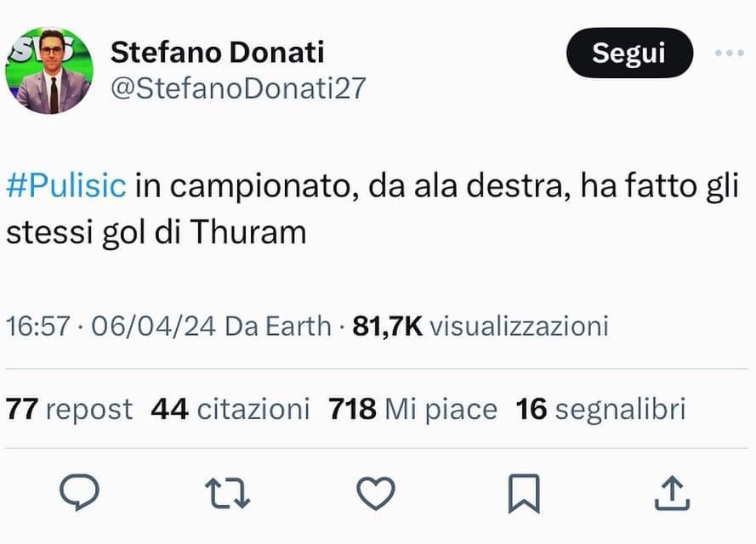Open the 44 citazioni list

(x=230, y=410)
